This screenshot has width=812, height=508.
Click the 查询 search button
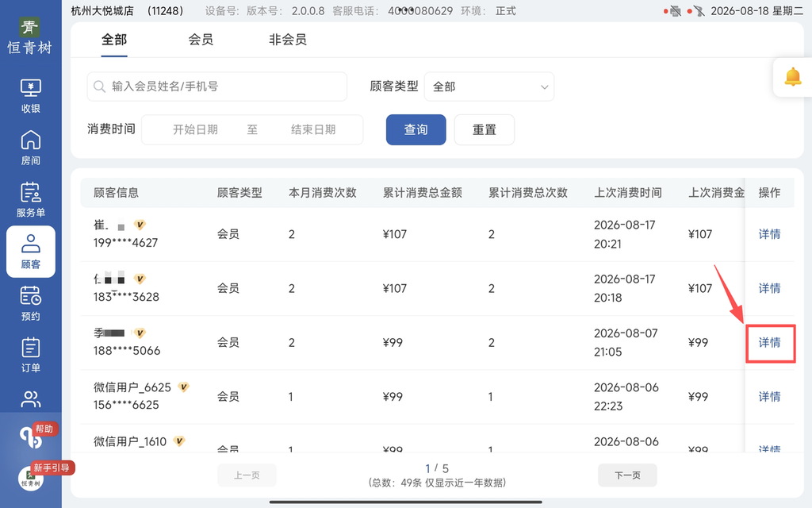[416, 129]
